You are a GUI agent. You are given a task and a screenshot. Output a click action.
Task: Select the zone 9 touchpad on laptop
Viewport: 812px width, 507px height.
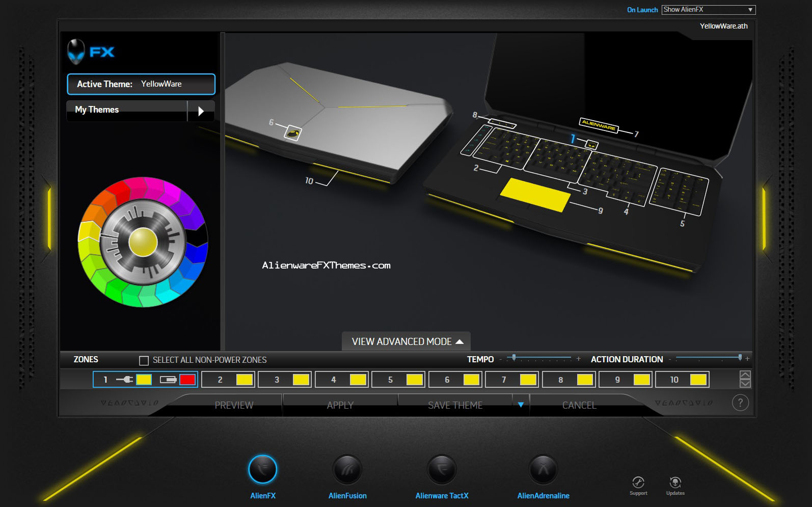pos(535,195)
